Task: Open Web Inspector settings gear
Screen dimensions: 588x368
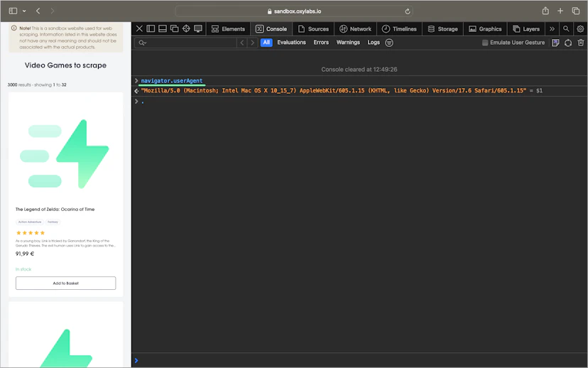Action: click(580, 28)
